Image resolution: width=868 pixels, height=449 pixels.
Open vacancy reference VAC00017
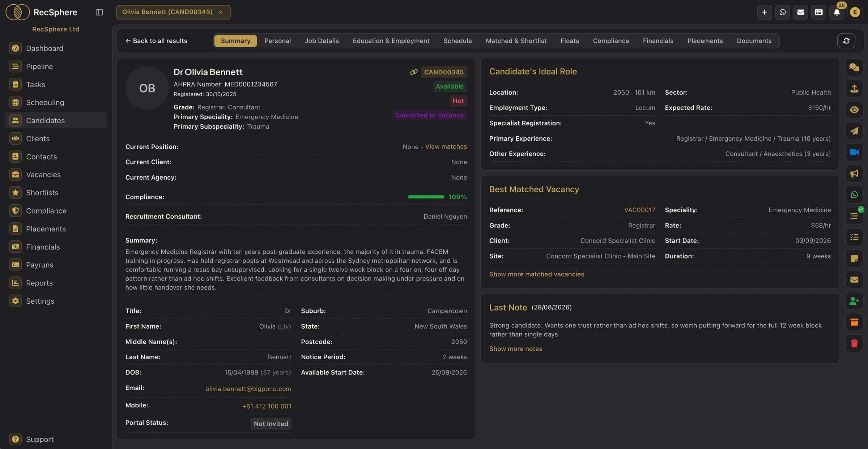(639, 210)
